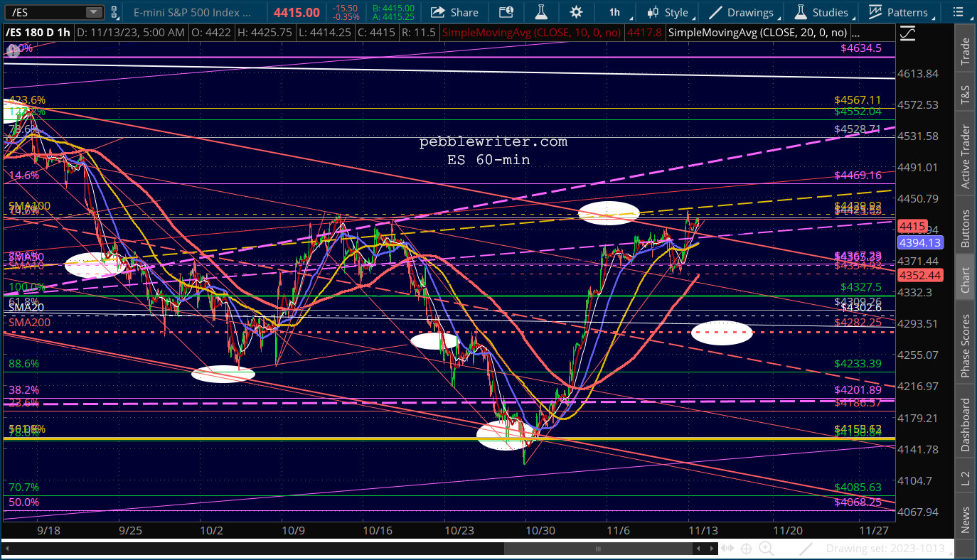Open the /ES symbol dropdown arrow

point(93,12)
